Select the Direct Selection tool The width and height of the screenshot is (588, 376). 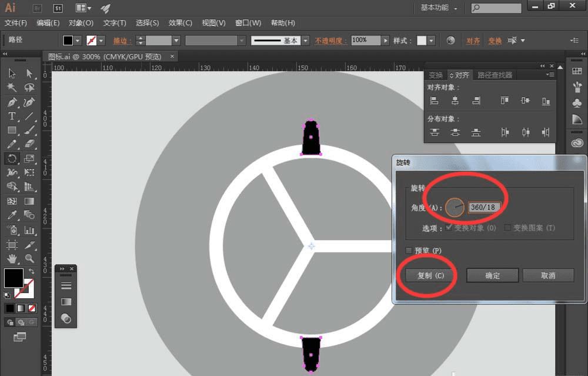29,73
